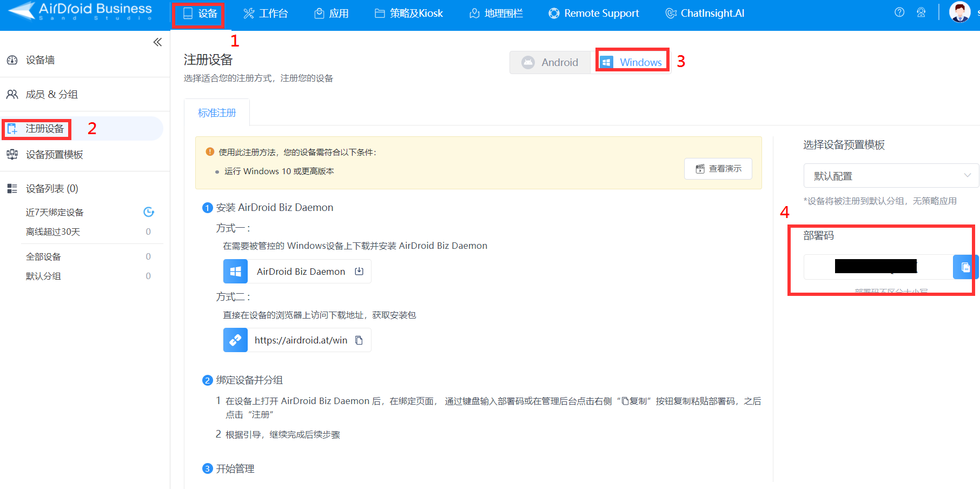This screenshot has height=489, width=980.
Task: Click the 注册设备 page heading
Action: (x=208, y=60)
